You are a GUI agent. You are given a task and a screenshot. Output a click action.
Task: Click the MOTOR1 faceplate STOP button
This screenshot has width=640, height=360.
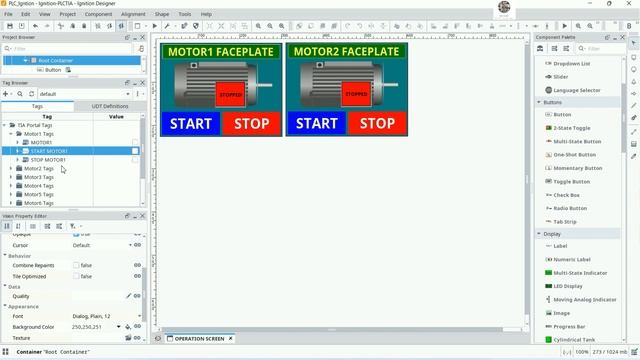tap(251, 123)
